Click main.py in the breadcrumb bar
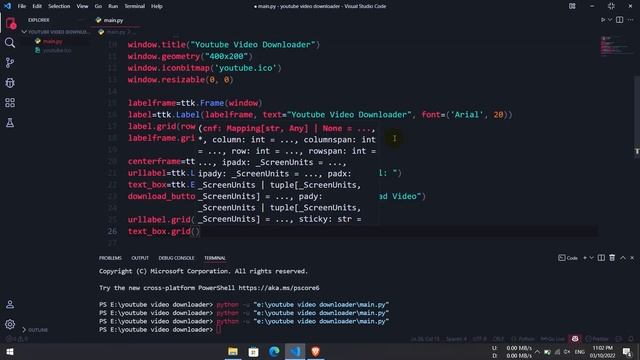640x360 pixels. click(x=116, y=32)
